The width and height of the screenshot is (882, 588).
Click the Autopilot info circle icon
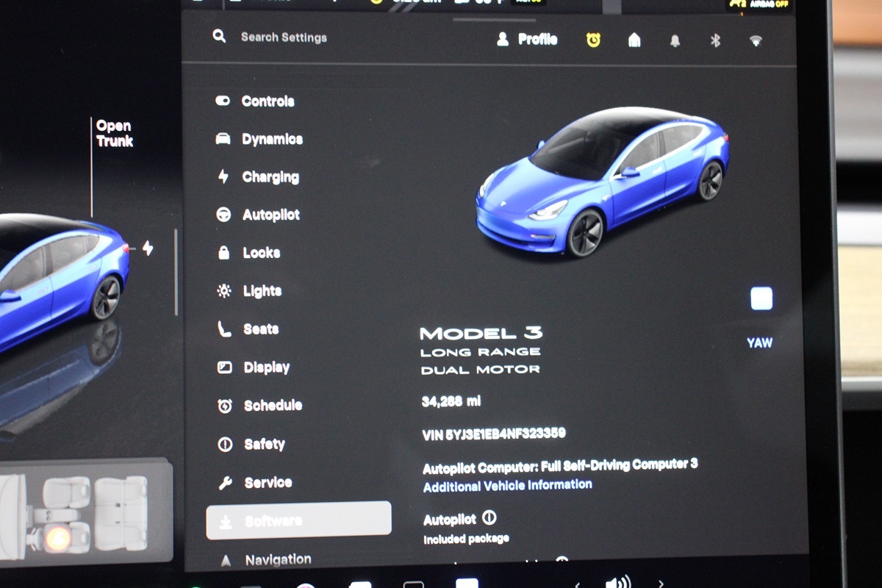click(x=489, y=518)
